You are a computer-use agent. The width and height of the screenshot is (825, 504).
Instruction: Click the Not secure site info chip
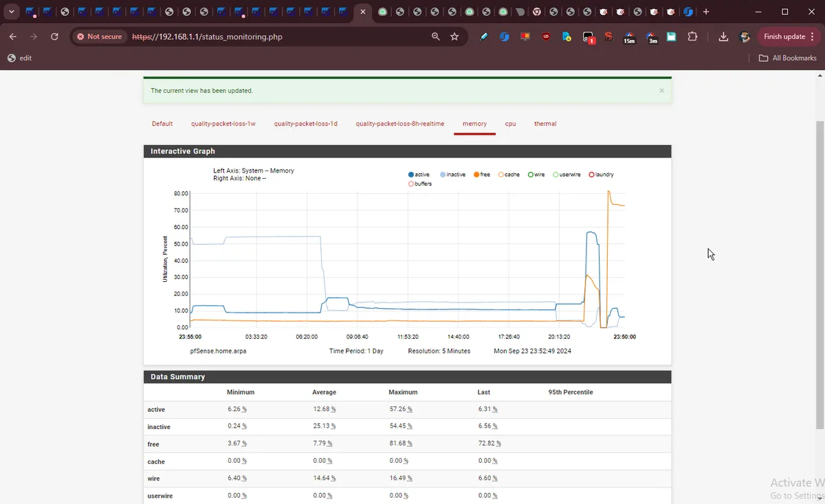tap(100, 36)
